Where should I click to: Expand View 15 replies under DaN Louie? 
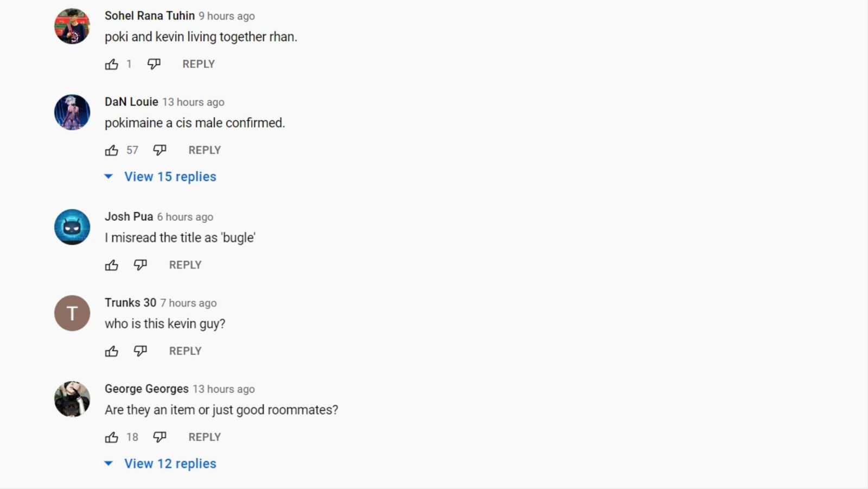[x=170, y=177]
